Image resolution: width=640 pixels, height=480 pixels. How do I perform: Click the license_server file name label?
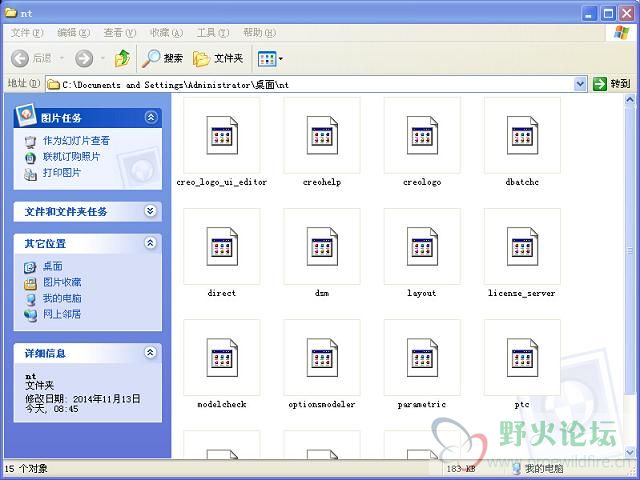(x=522, y=293)
